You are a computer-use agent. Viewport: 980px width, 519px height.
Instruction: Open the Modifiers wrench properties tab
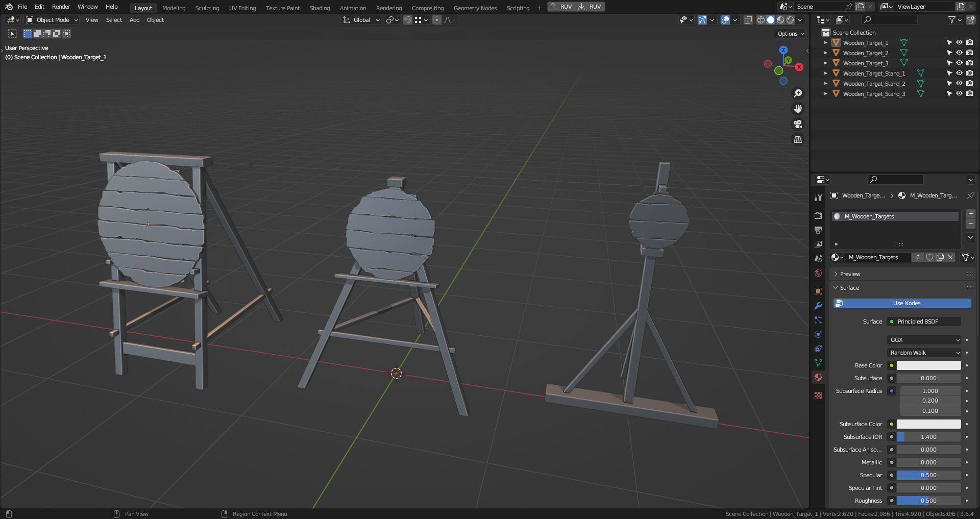[818, 306]
